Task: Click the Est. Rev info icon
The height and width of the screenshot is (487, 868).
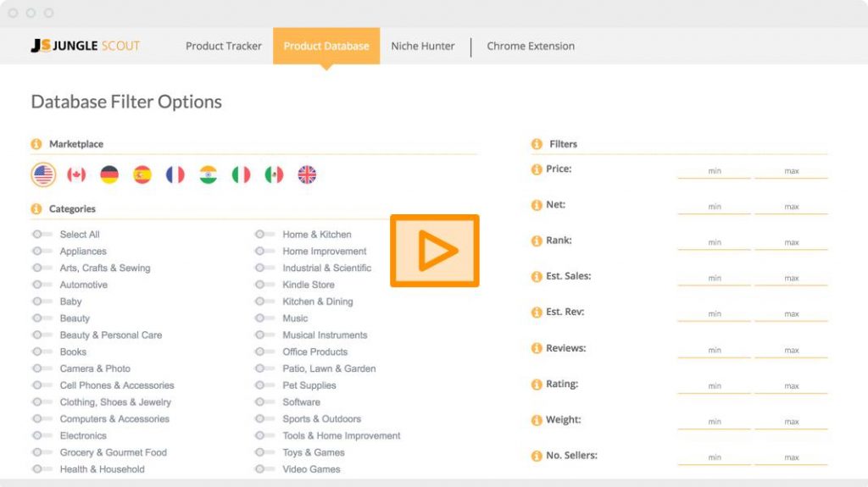Action: click(x=537, y=313)
